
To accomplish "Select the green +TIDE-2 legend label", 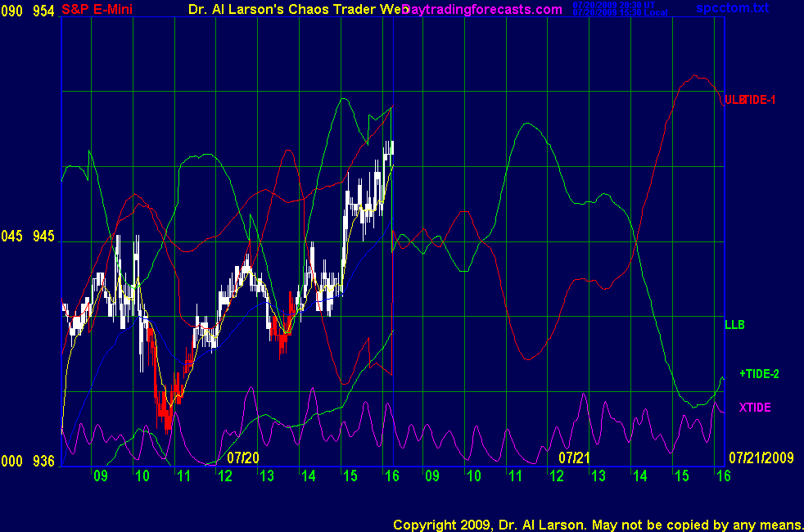I will click(x=759, y=373).
